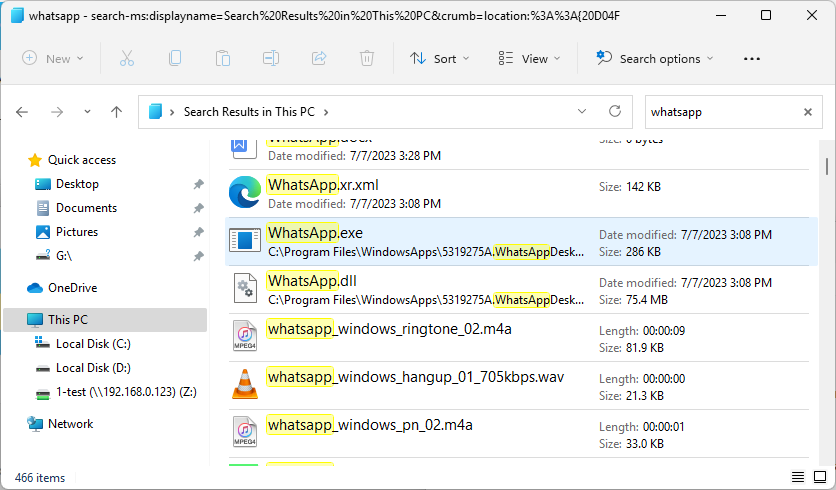The image size is (836, 490).
Task: Select file name WhatsApp.dll
Action: coord(312,281)
